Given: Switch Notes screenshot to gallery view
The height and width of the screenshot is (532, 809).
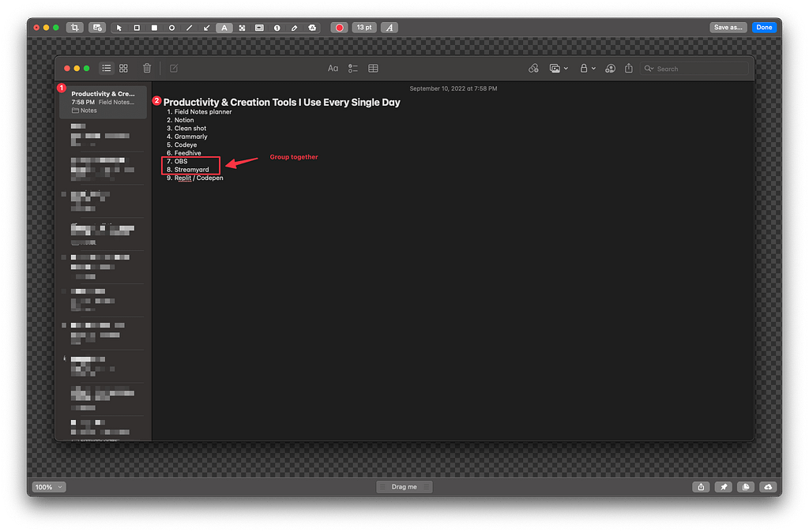Looking at the screenshot, I should [123, 68].
